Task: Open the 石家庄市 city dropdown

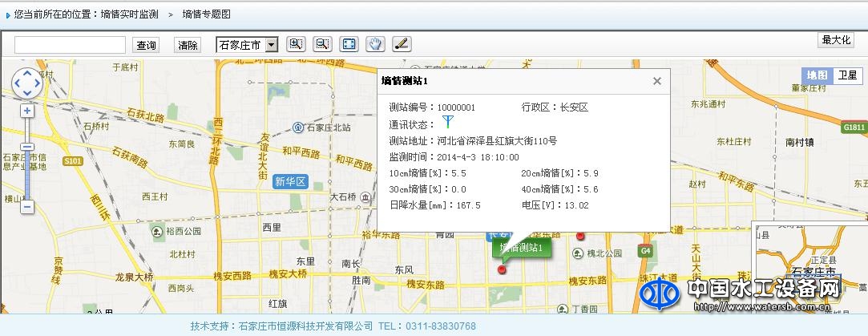Action: (x=247, y=45)
